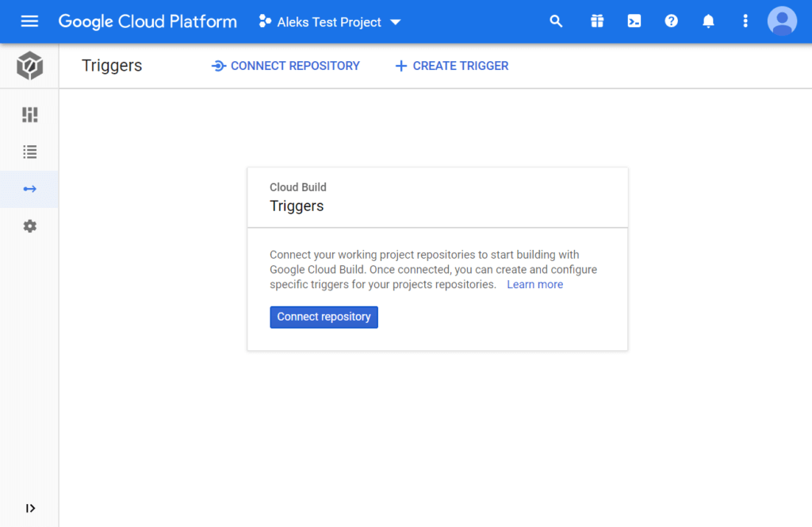Click the Google Cloud Platform logo text

click(147, 21)
